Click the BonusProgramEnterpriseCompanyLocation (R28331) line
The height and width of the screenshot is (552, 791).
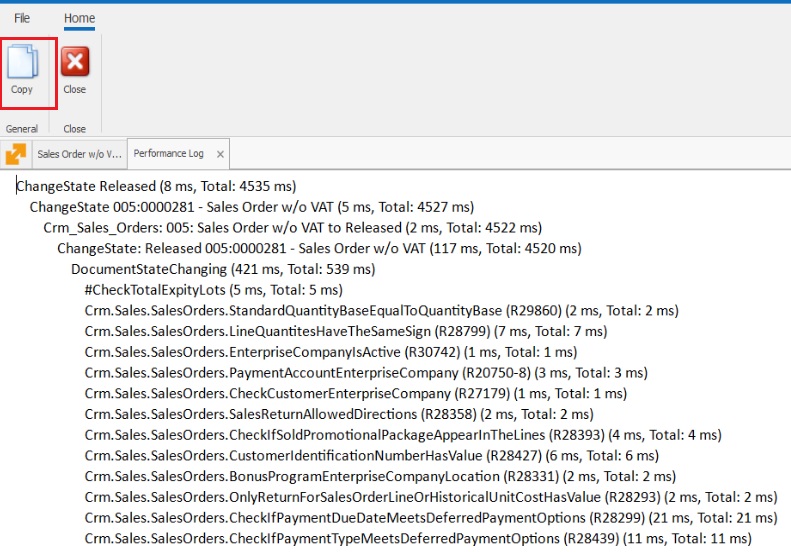(380, 476)
